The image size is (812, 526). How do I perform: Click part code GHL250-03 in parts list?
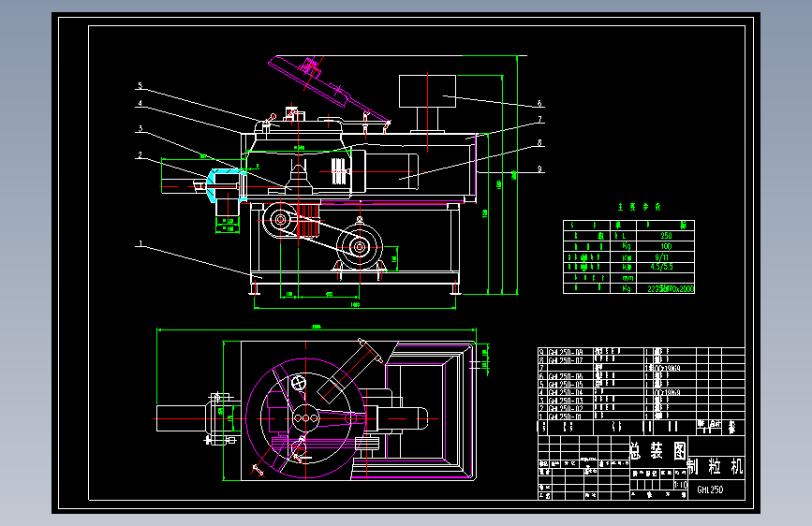566,401
